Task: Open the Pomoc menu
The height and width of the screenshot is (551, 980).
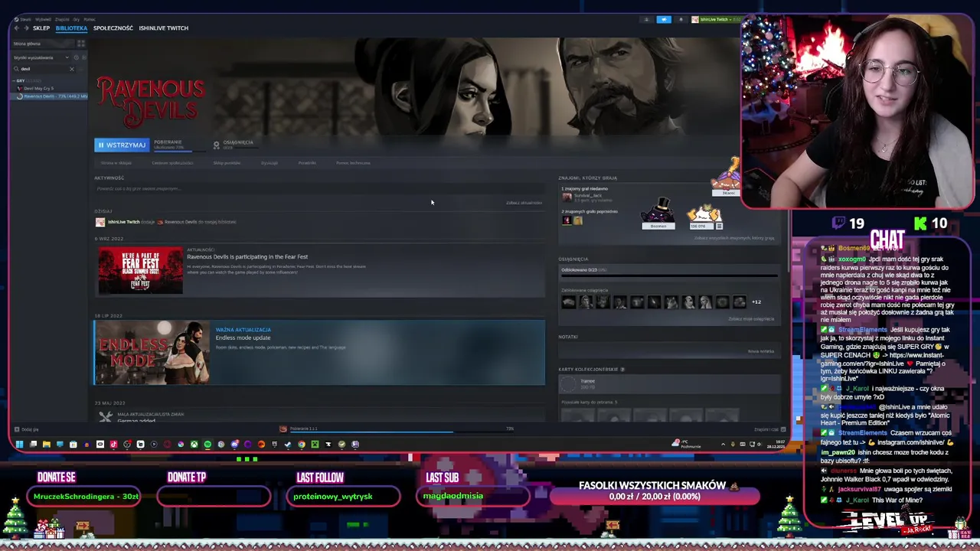Action: (89, 19)
